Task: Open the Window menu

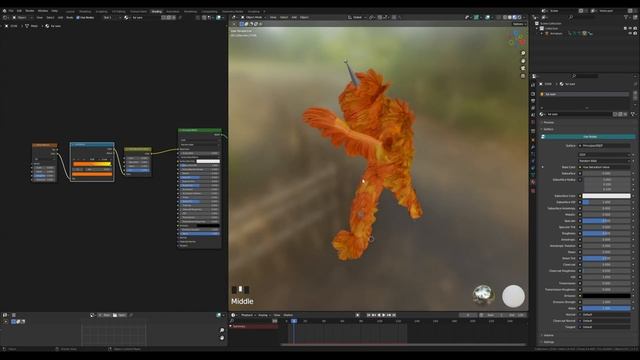Action: coord(42,11)
